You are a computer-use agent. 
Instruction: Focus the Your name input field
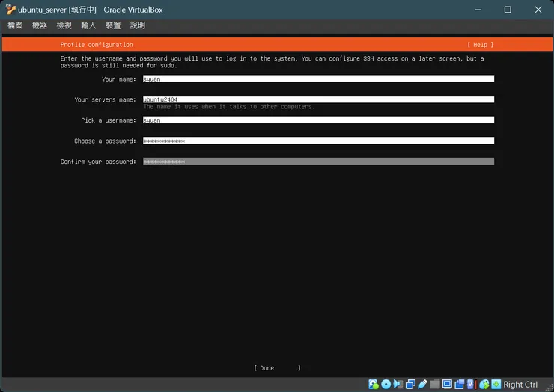318,79
